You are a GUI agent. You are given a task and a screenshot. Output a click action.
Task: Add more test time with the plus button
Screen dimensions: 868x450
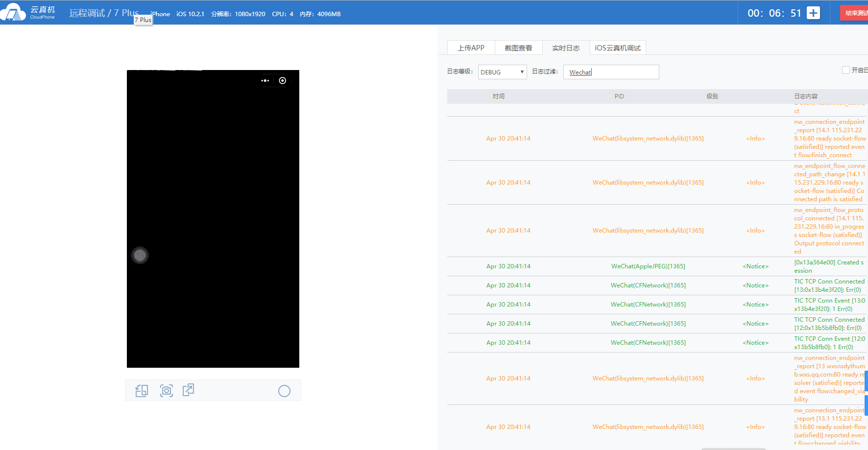813,13
